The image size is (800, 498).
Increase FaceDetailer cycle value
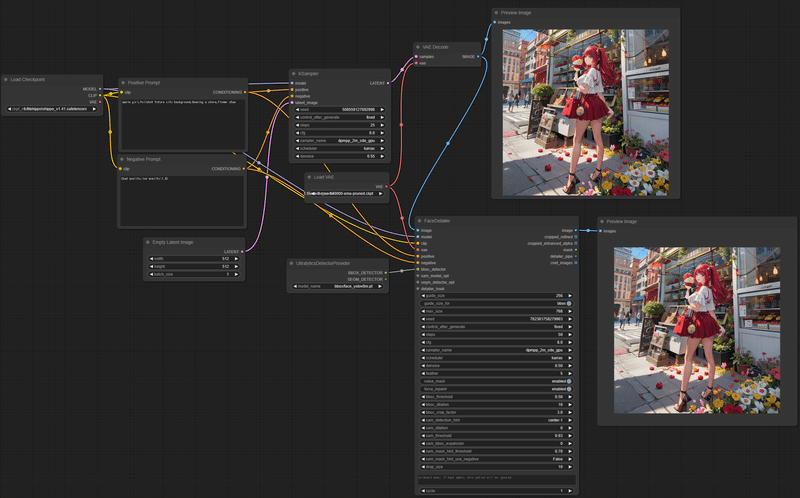[x=569, y=491]
